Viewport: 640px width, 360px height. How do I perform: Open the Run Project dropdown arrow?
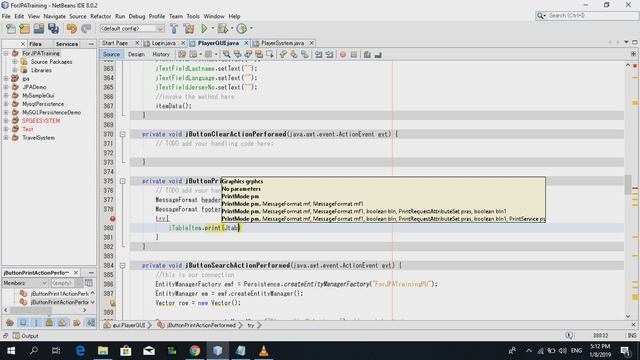(x=212, y=29)
